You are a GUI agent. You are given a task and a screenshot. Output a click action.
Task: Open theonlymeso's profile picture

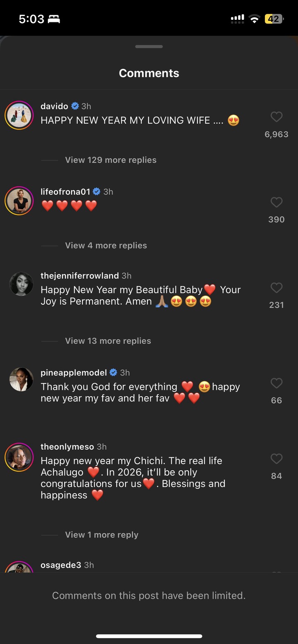click(19, 457)
